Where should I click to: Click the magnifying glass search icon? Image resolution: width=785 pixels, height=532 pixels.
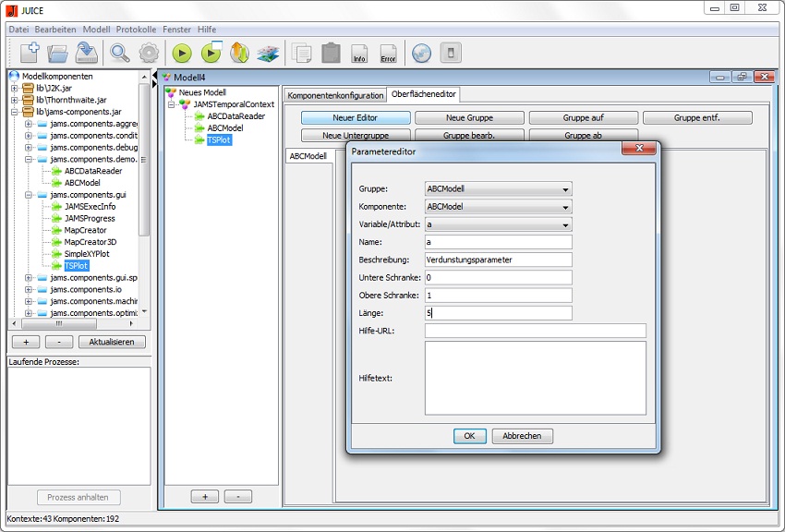[120, 53]
